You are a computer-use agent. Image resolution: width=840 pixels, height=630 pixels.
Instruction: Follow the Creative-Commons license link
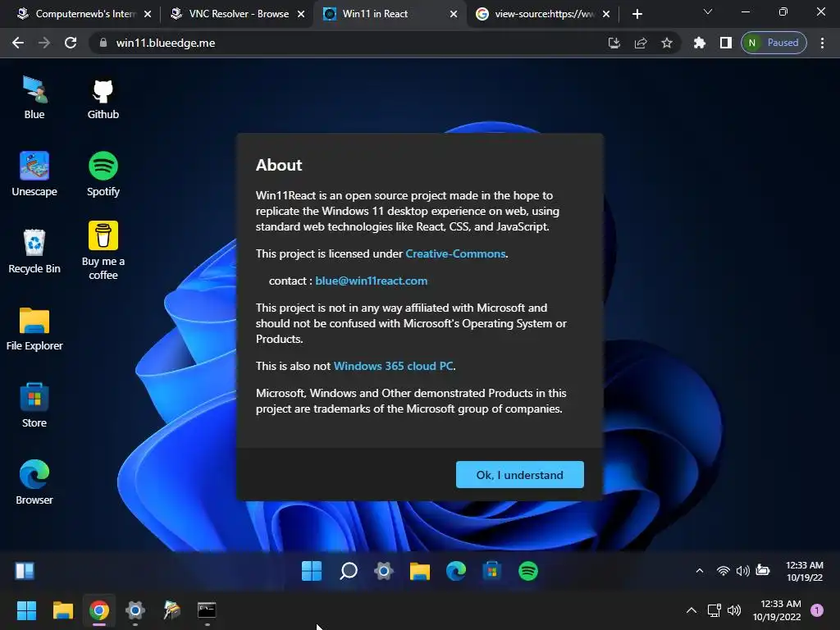[x=455, y=254]
